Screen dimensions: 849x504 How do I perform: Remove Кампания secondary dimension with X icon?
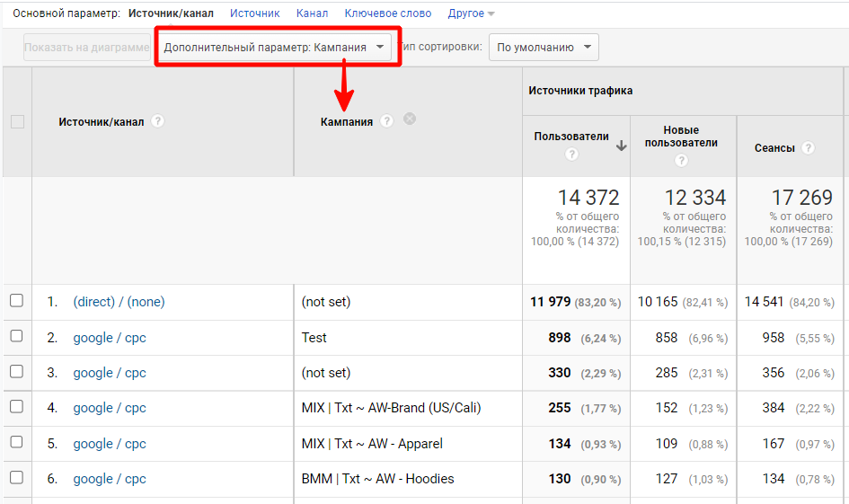pyautogui.click(x=410, y=119)
